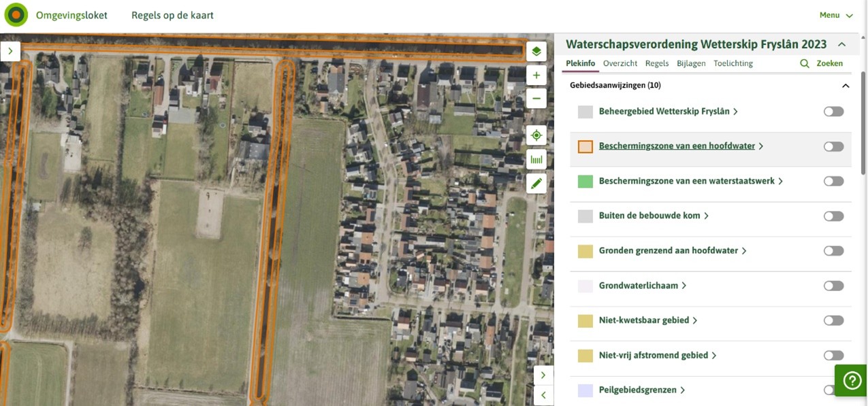Switch to the Bijlagen tab

[691, 63]
